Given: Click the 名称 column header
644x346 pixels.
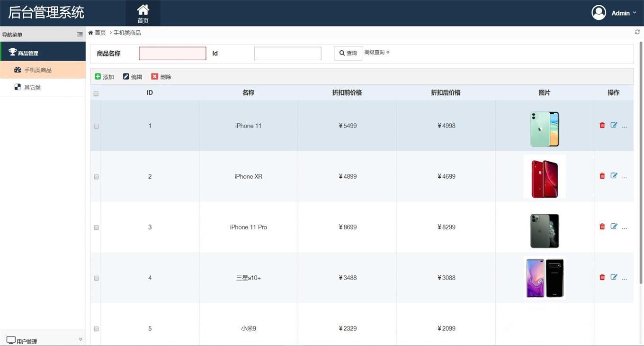Looking at the screenshot, I should click(x=248, y=92).
